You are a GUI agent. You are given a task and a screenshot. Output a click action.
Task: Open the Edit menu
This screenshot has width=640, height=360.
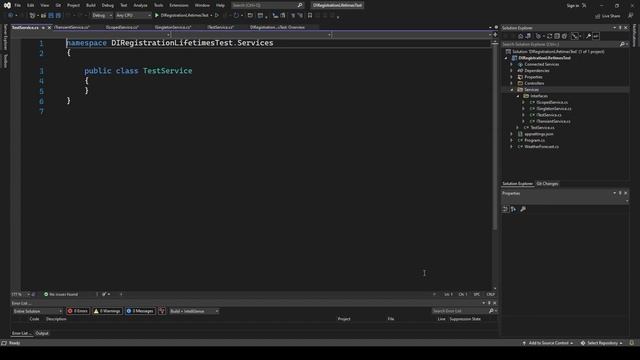click(x=31, y=5)
